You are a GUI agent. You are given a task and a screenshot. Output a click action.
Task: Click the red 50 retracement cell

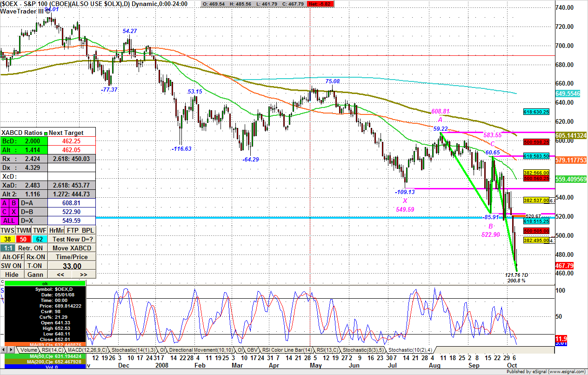(x=24, y=239)
